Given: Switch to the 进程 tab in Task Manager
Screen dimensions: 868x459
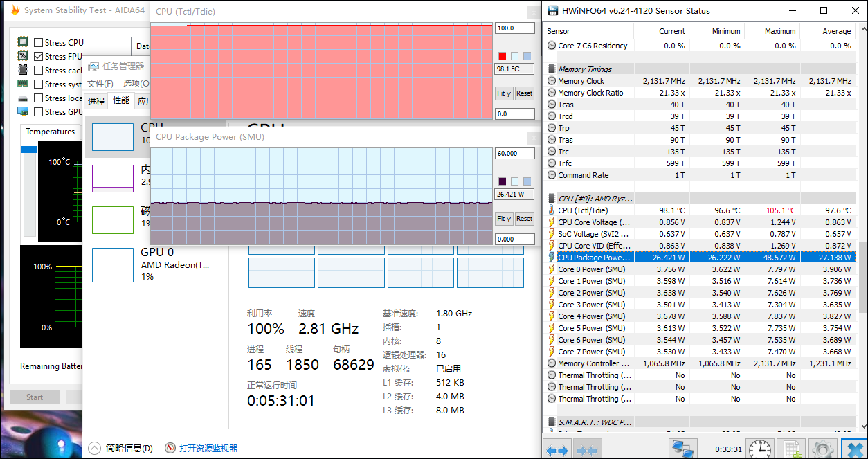Looking at the screenshot, I should 96,101.
